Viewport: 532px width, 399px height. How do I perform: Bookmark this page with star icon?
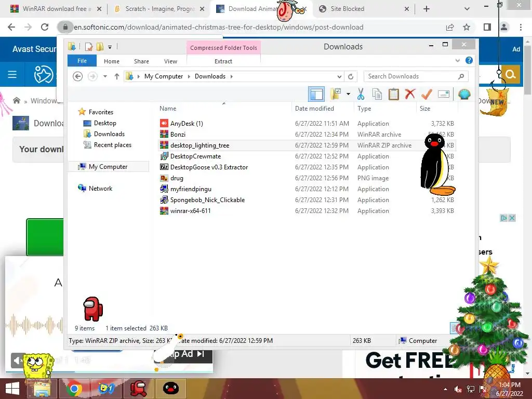(x=467, y=27)
